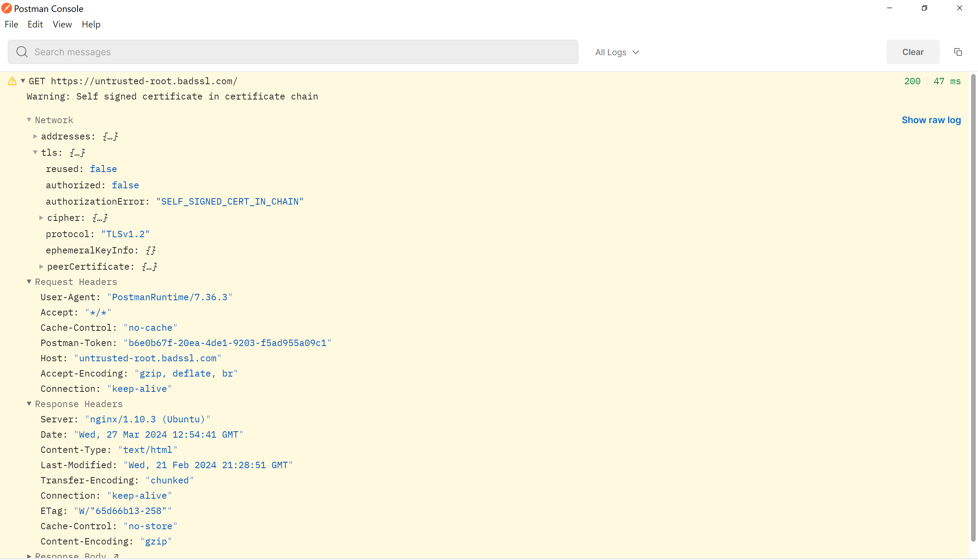Clear the console logs
This screenshot has height=560, width=978.
(913, 52)
